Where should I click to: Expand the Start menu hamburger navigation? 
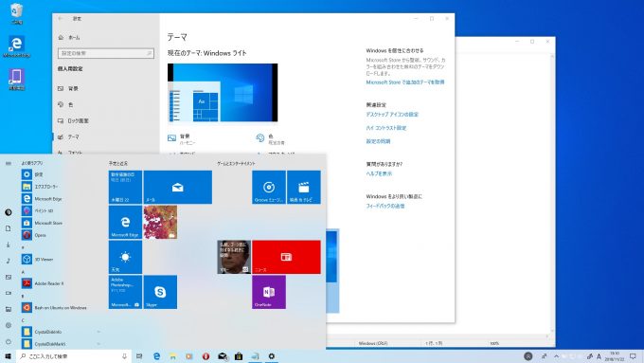click(9, 164)
